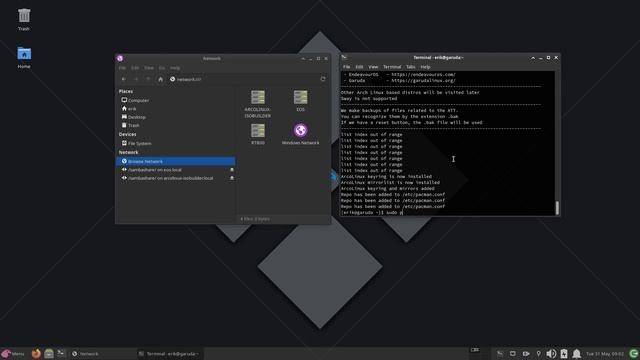Viewport: 640px width, 360px height.
Task: Click the camera tray icon
Action: coord(526,353)
